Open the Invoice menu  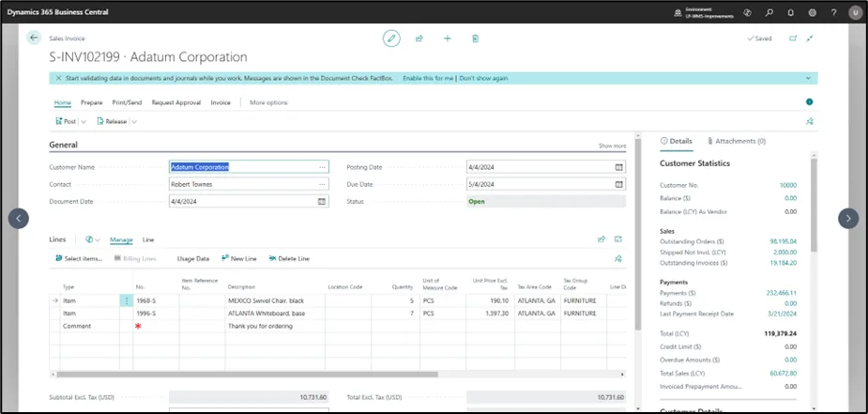(221, 102)
